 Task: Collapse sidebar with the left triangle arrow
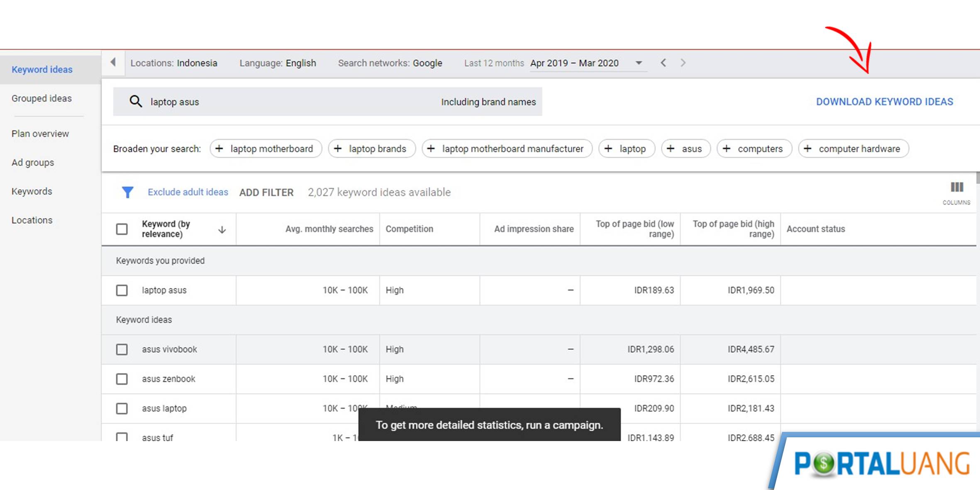click(113, 63)
